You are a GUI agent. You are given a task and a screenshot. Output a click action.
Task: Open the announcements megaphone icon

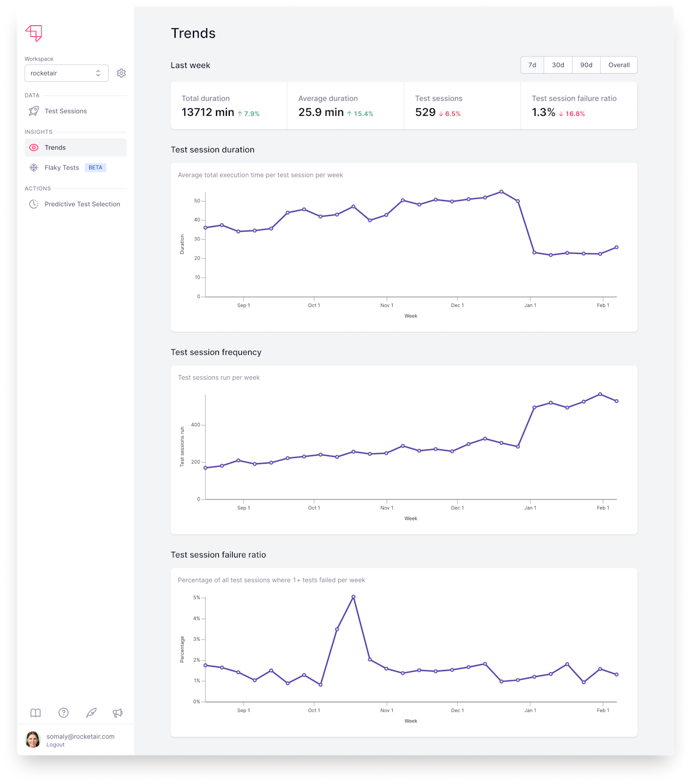pos(117,713)
